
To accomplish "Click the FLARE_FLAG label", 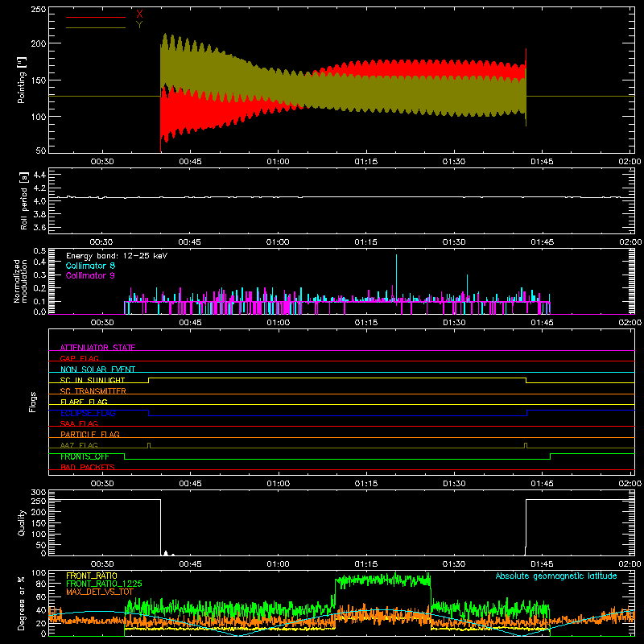I will [84, 402].
